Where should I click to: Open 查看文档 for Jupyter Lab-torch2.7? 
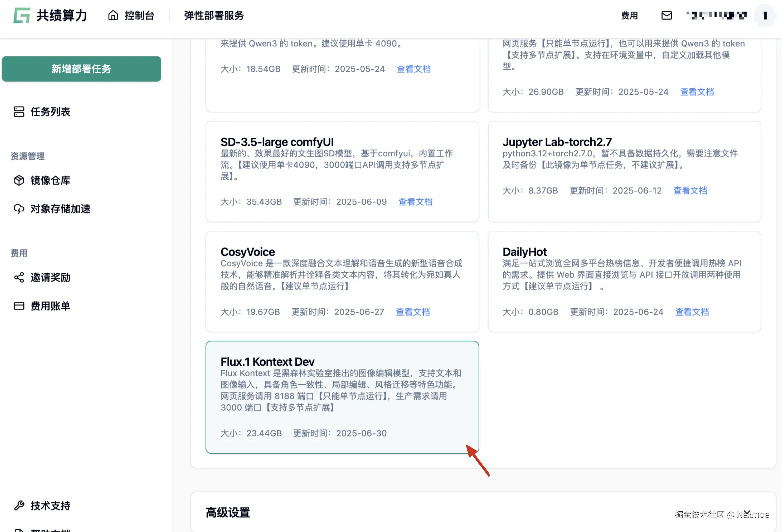click(x=690, y=190)
